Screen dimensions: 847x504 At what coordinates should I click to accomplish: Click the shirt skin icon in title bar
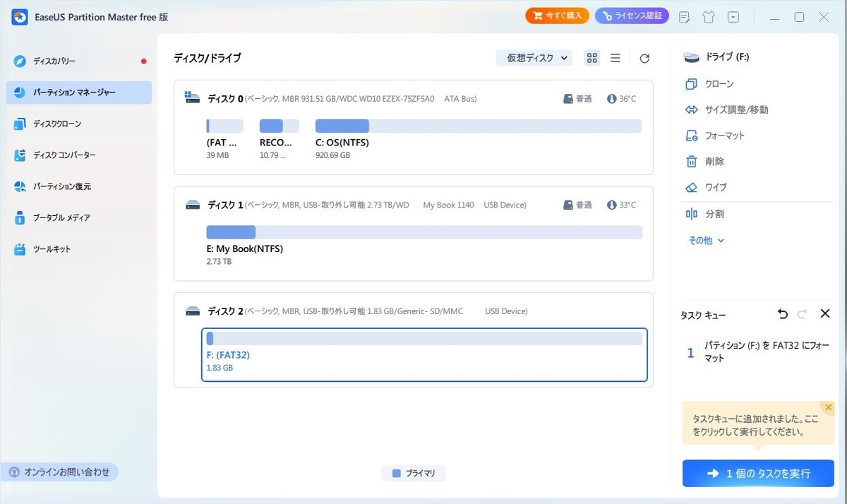709,17
